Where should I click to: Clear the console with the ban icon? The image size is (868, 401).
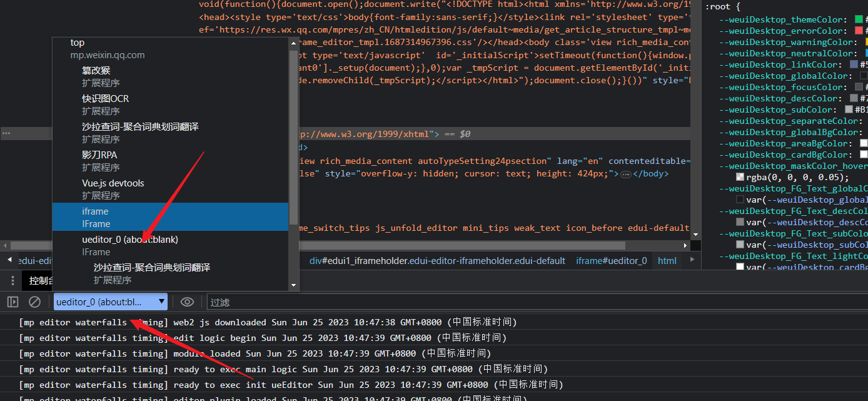point(34,302)
